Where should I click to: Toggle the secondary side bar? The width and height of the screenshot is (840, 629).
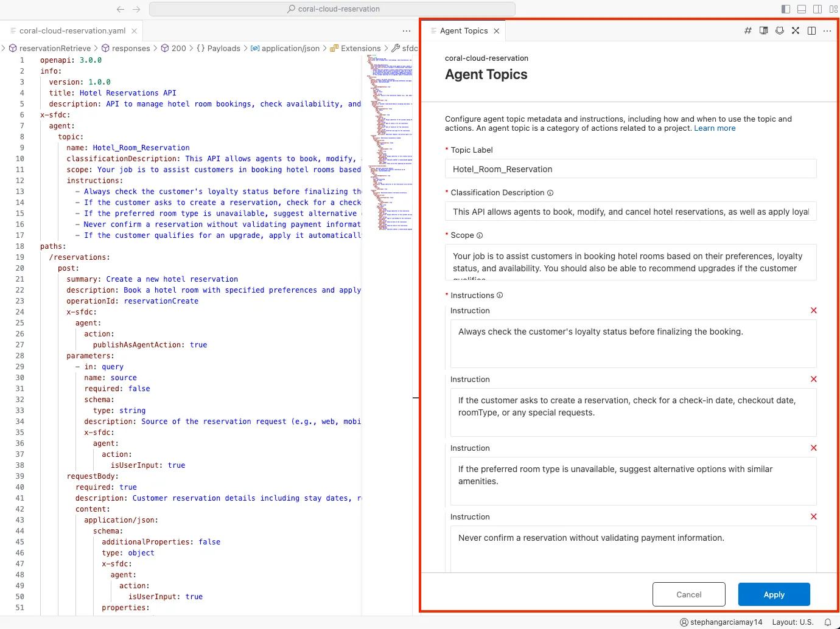coord(817,9)
